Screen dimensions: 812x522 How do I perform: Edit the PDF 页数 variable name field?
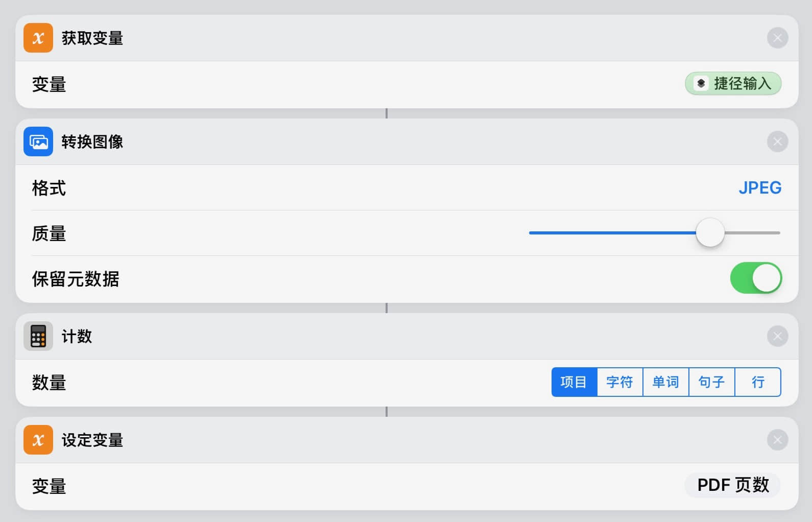click(732, 485)
